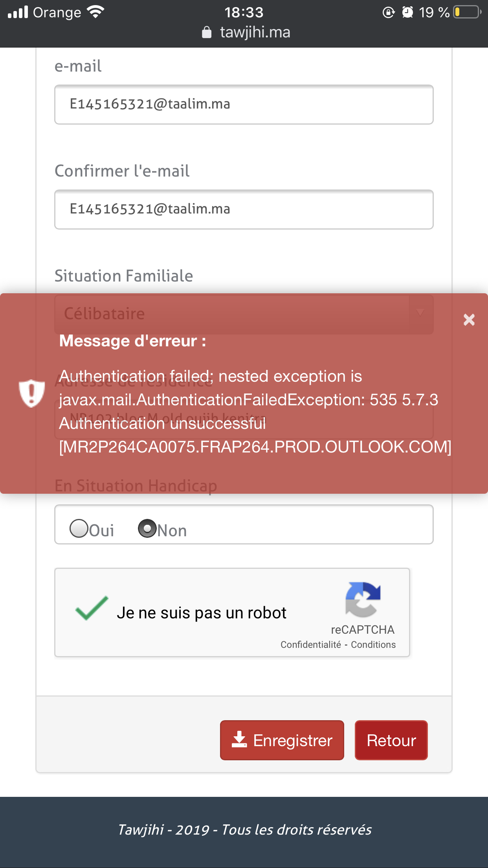This screenshot has height=868, width=488.
Task: Dismiss the error message with the X
Action: coord(469,320)
